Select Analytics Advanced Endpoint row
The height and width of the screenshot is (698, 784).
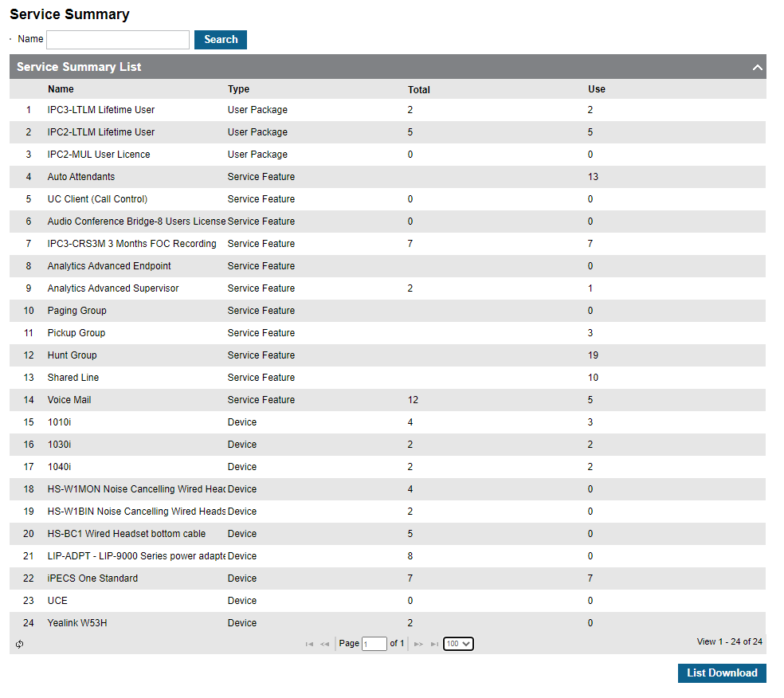pos(387,266)
